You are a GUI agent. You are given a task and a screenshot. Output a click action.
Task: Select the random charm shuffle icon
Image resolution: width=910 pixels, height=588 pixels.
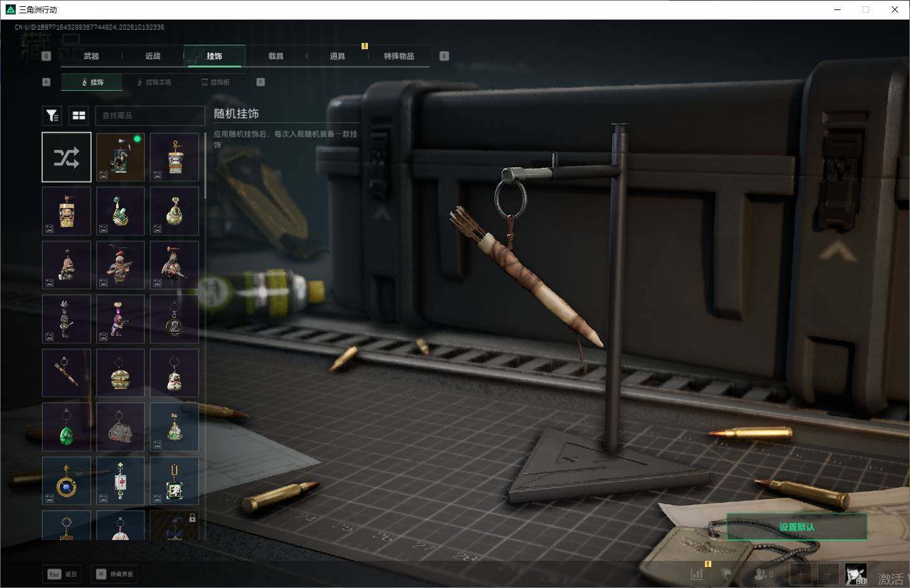(x=67, y=157)
